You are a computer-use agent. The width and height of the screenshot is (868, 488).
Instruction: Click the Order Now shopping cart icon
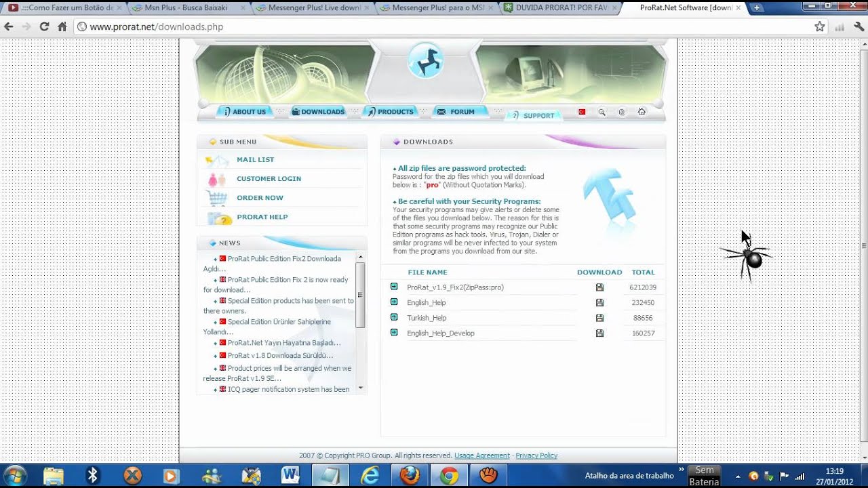coord(217,199)
